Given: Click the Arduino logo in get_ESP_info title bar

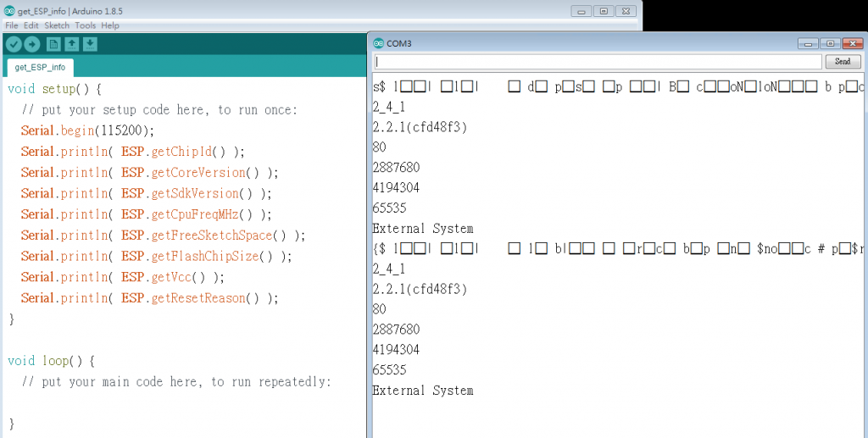Looking at the screenshot, I should [9, 10].
